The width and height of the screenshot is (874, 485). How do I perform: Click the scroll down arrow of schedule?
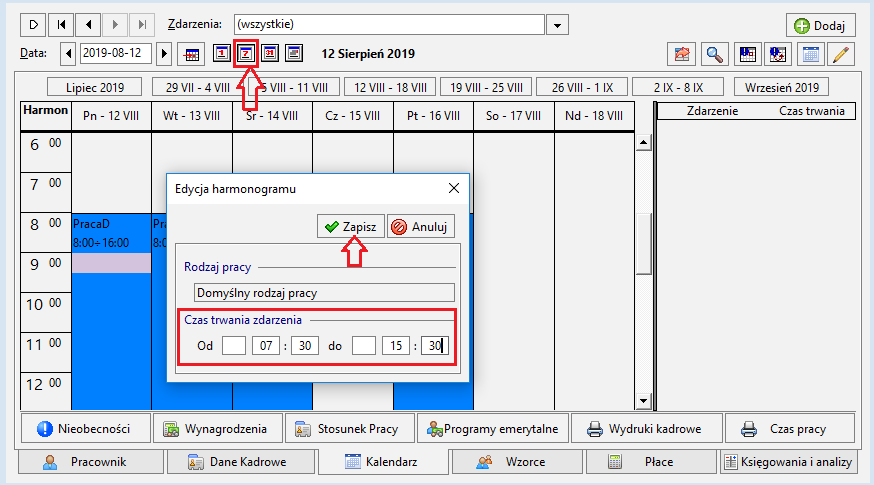click(x=643, y=400)
